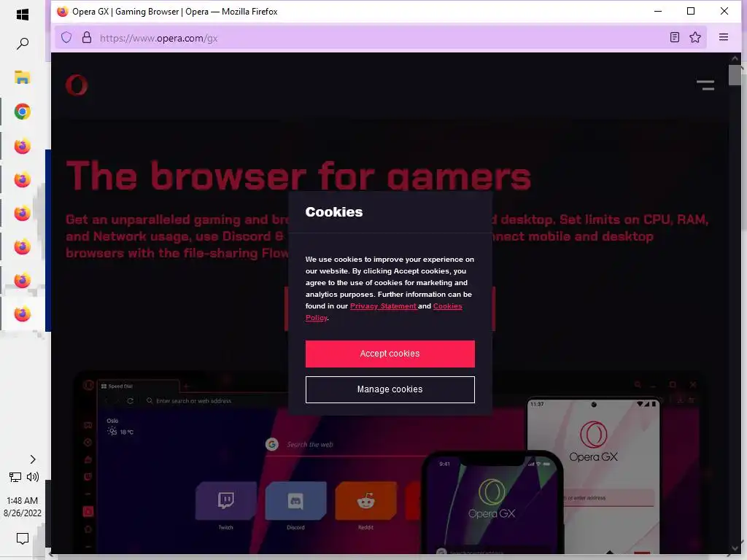Click the Firefox window title bar icon

coord(63,12)
